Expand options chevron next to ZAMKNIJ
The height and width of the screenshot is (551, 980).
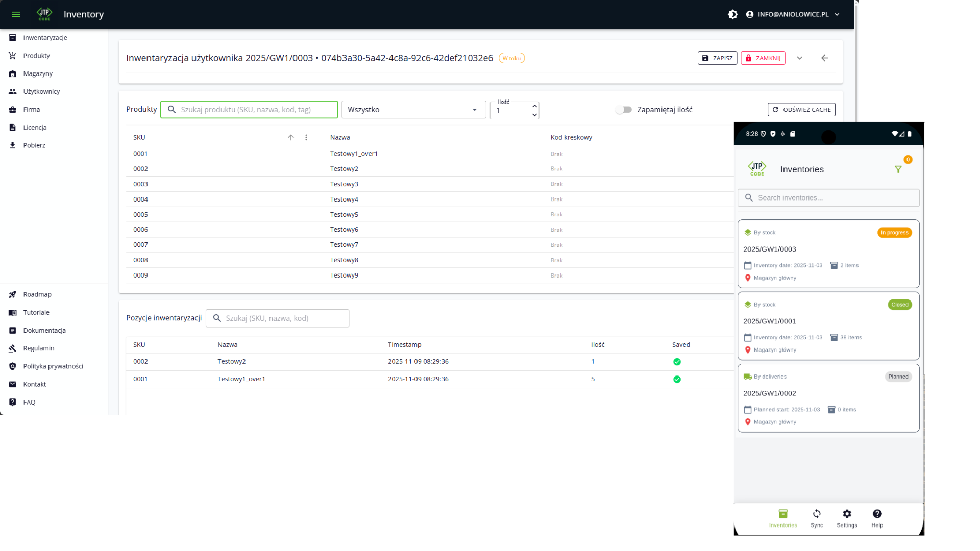(x=800, y=58)
